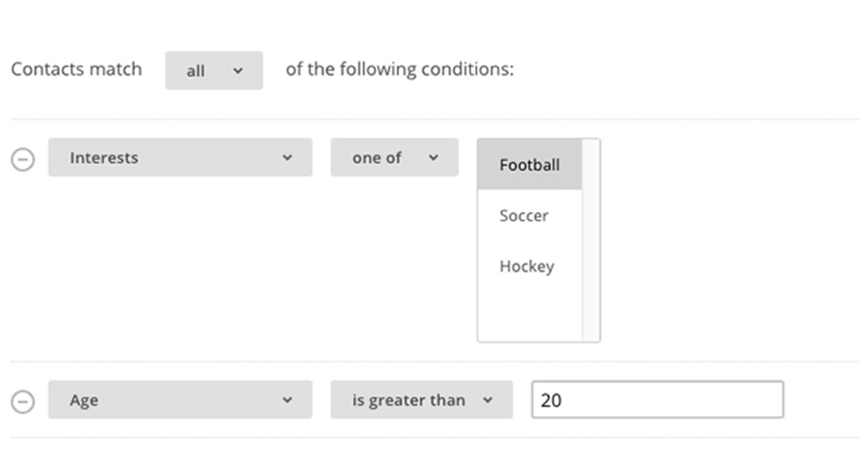The width and height of the screenshot is (868, 470).
Task: Deselect Football in the interests list
Action: [x=528, y=165]
